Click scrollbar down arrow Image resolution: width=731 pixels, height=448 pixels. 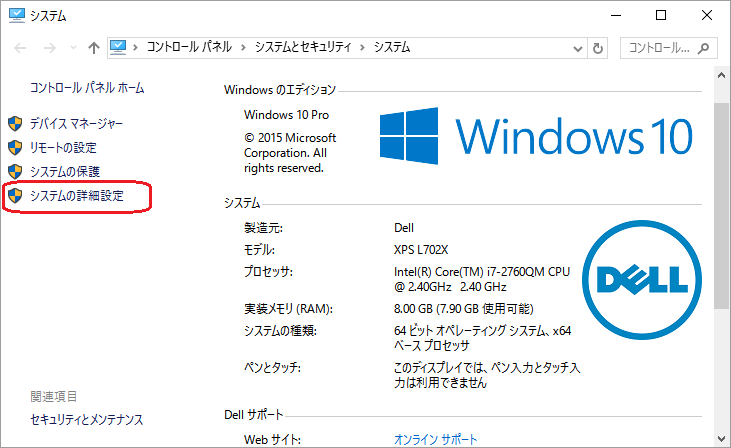tap(721, 439)
